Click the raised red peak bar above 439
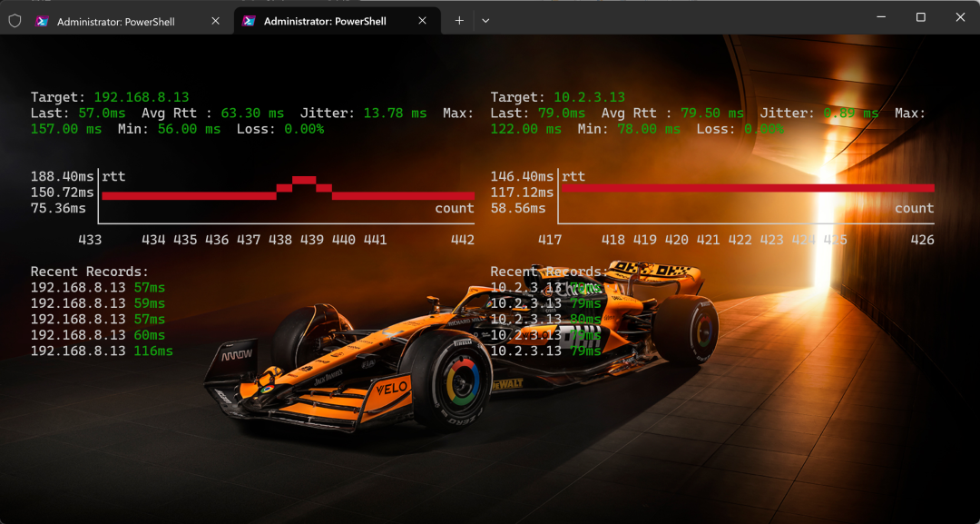The width and height of the screenshot is (980, 524). coord(304,181)
